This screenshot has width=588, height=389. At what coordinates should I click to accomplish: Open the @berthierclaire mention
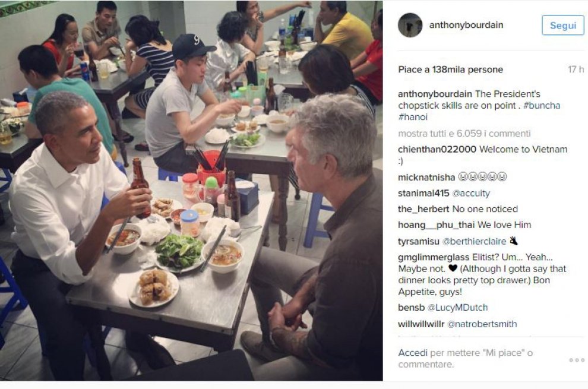(x=474, y=241)
